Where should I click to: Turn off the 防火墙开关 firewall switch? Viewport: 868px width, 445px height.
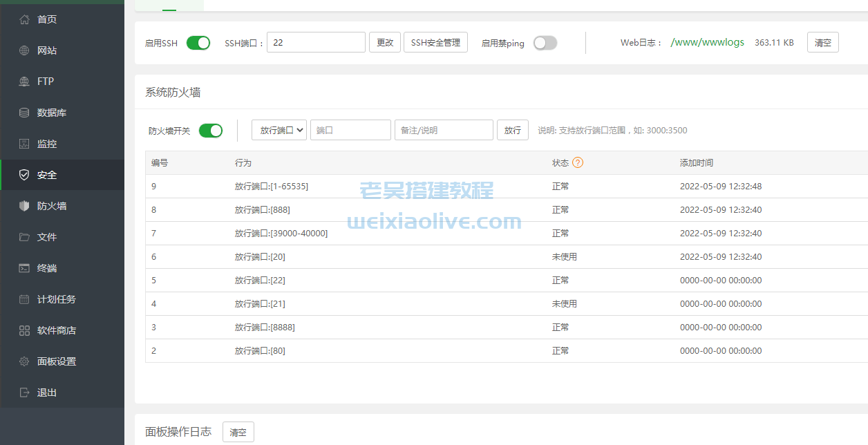[210, 130]
